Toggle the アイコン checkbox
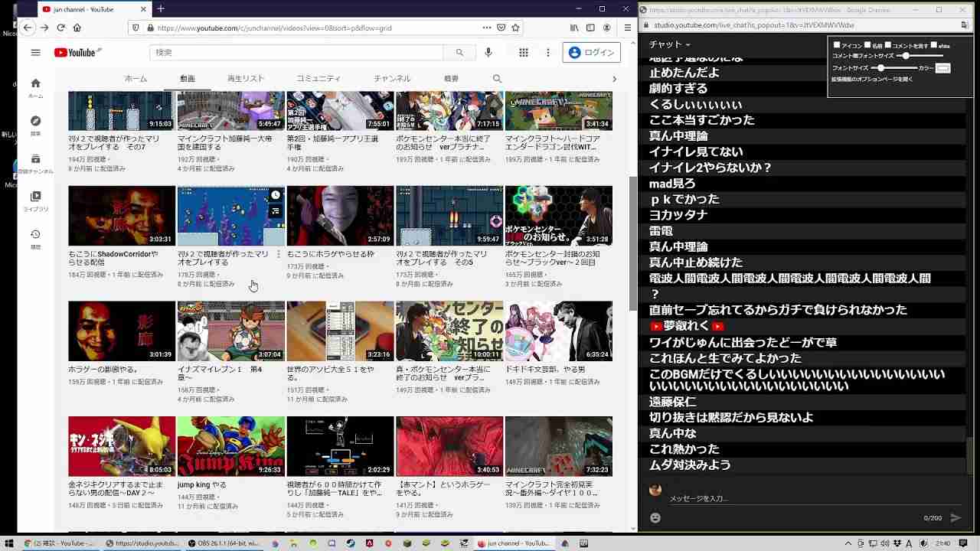 pos(837,45)
